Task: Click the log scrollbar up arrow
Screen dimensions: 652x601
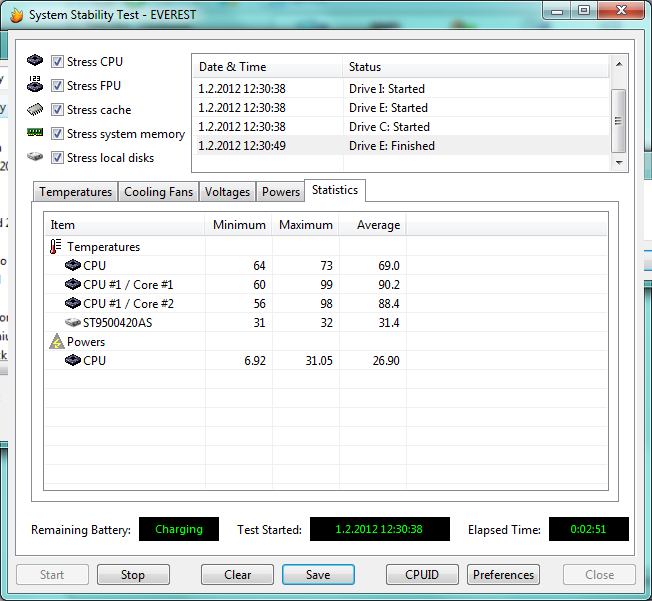Action: [619, 64]
